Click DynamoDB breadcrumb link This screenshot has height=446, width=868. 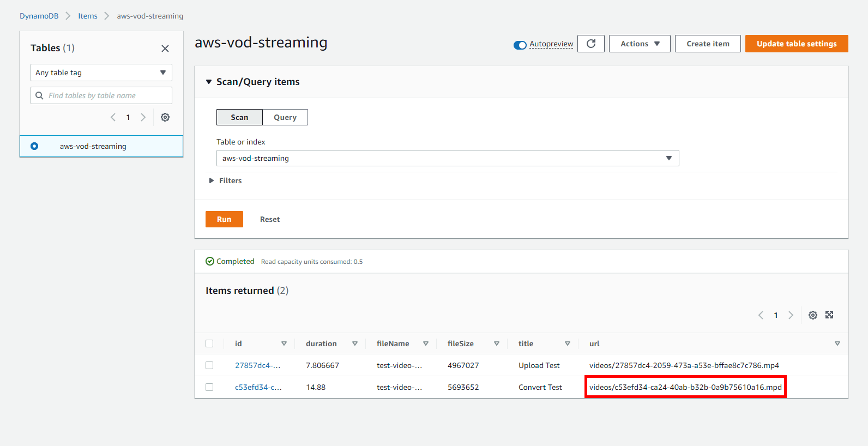(39, 16)
